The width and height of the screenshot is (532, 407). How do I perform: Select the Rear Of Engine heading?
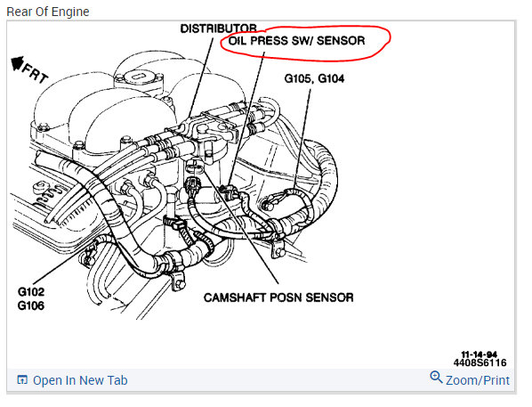pyautogui.click(x=48, y=12)
